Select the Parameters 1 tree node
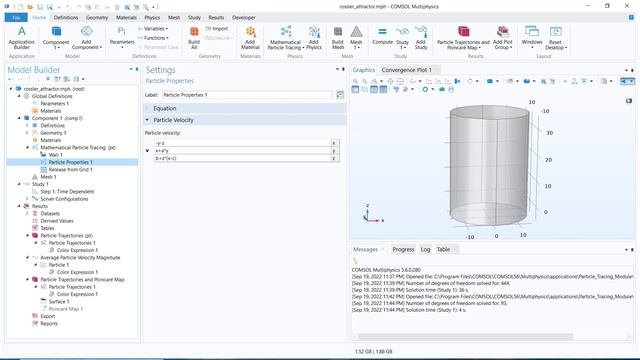 click(54, 104)
